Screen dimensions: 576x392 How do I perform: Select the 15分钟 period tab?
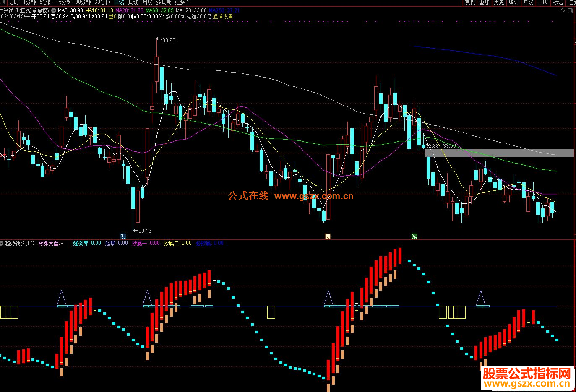click(64, 2)
